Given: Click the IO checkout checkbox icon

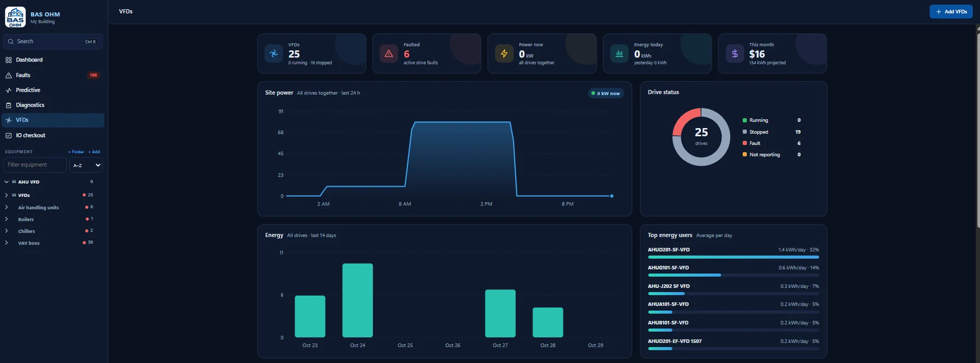Looking at the screenshot, I should [9, 135].
